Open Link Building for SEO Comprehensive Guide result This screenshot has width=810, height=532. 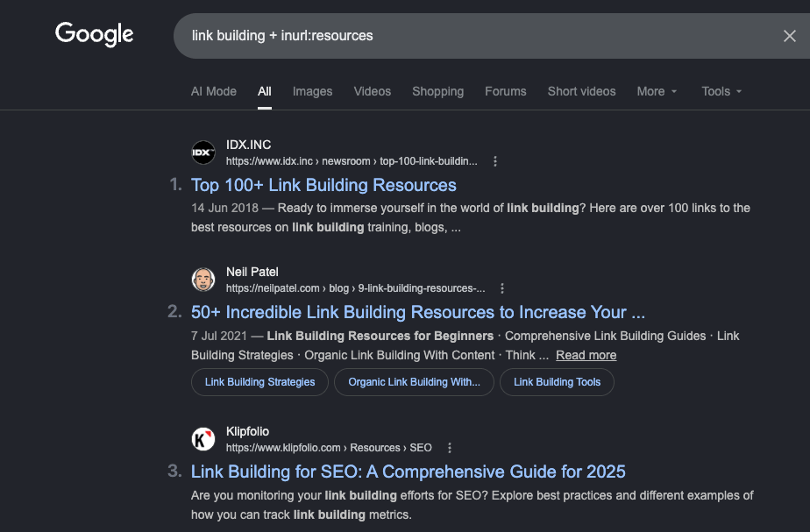(409, 472)
